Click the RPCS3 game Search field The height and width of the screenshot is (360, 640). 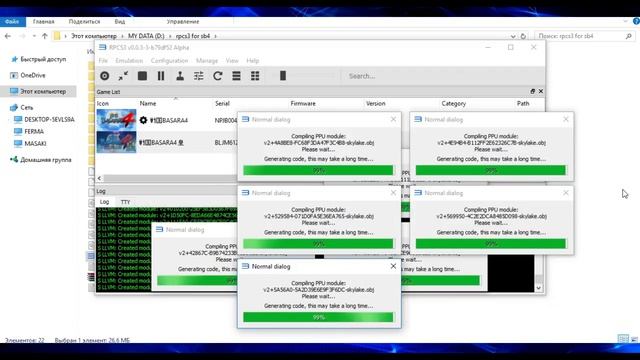[x=443, y=76]
